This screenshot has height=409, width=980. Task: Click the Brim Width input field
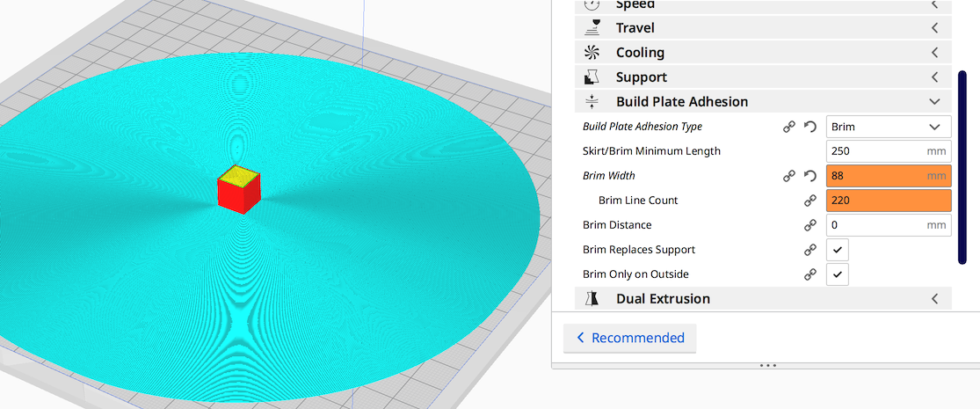[x=889, y=176]
